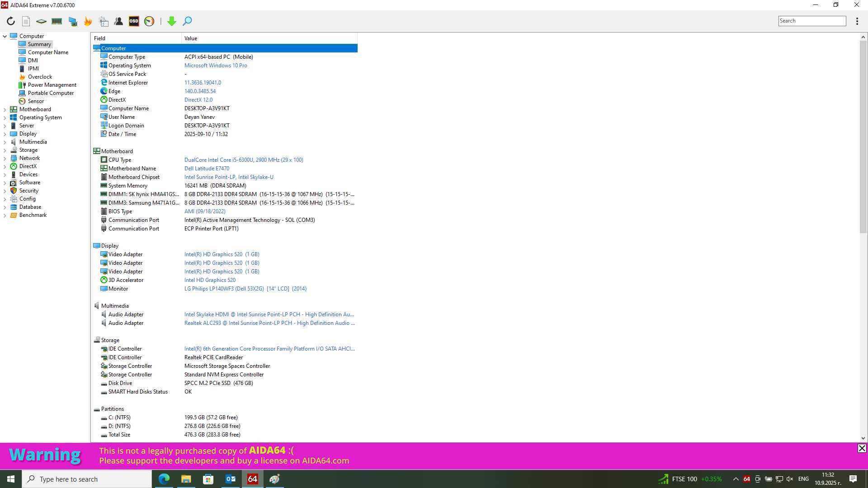Click the Field column header
The width and height of the screenshot is (868, 488).
point(136,38)
